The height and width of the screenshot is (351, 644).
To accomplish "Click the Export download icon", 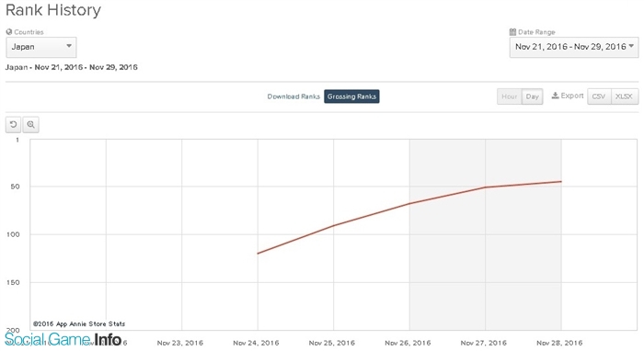I will click(x=555, y=96).
